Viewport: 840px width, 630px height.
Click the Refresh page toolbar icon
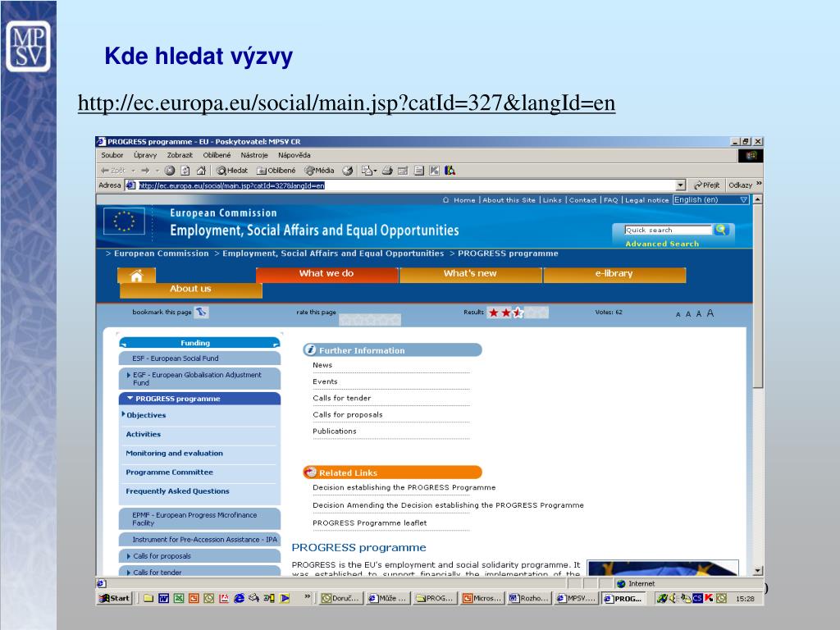[x=185, y=171]
